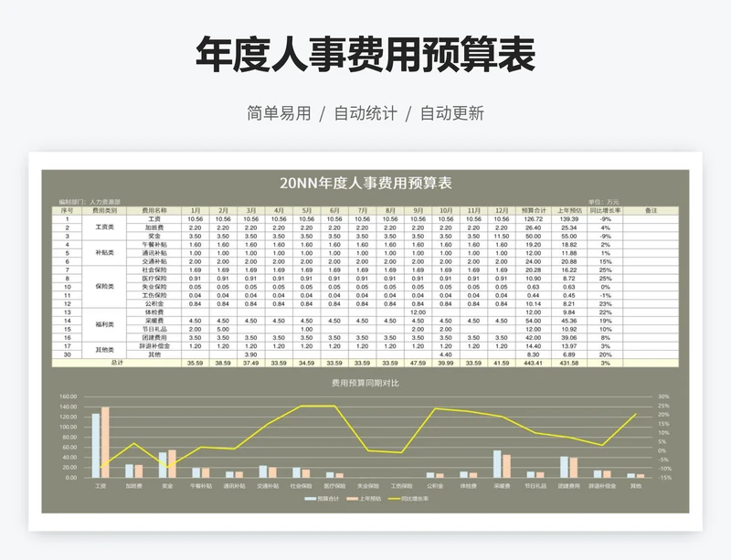The image size is (731, 560).
Task: Select the 简单易用 subtitle text
Action: pyautogui.click(x=279, y=113)
